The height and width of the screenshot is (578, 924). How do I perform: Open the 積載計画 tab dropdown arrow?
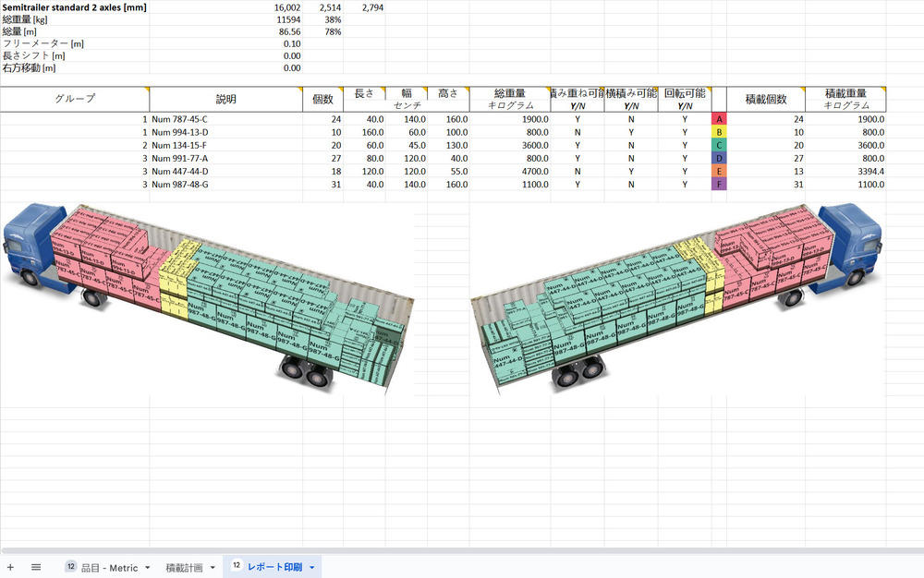[x=213, y=568]
